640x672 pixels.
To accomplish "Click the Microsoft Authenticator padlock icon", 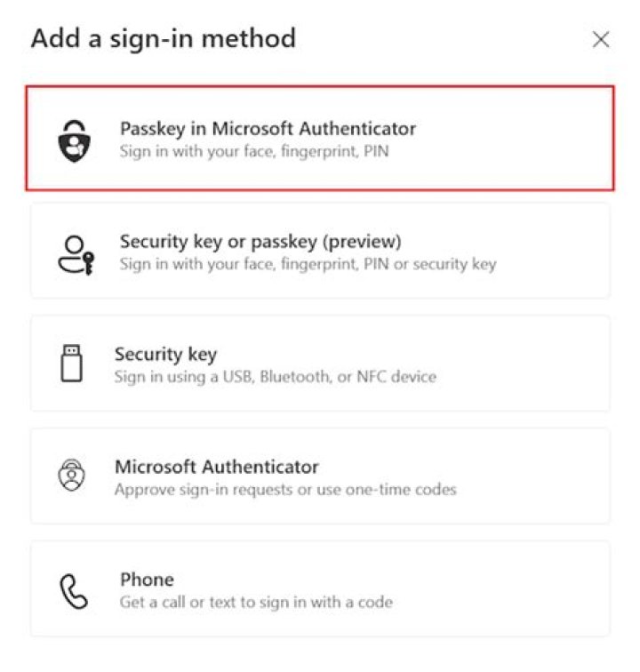I will pos(71,476).
